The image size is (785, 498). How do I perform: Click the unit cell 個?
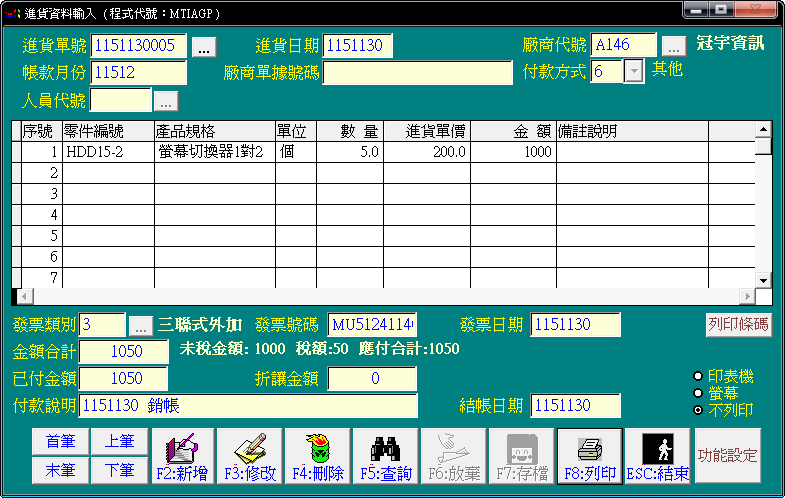click(295, 152)
